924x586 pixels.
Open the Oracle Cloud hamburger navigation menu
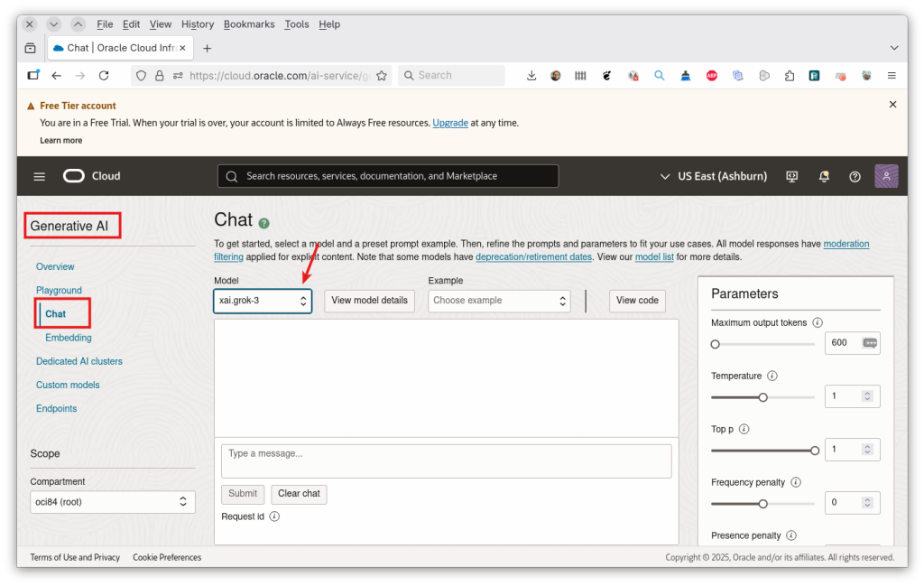pos(40,176)
